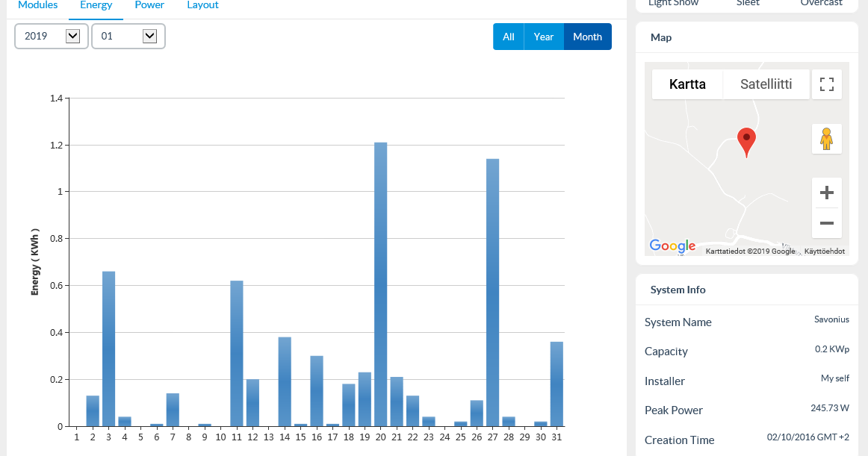The width and height of the screenshot is (868, 456).
Task: Click the System Info heading
Action: 678,290
